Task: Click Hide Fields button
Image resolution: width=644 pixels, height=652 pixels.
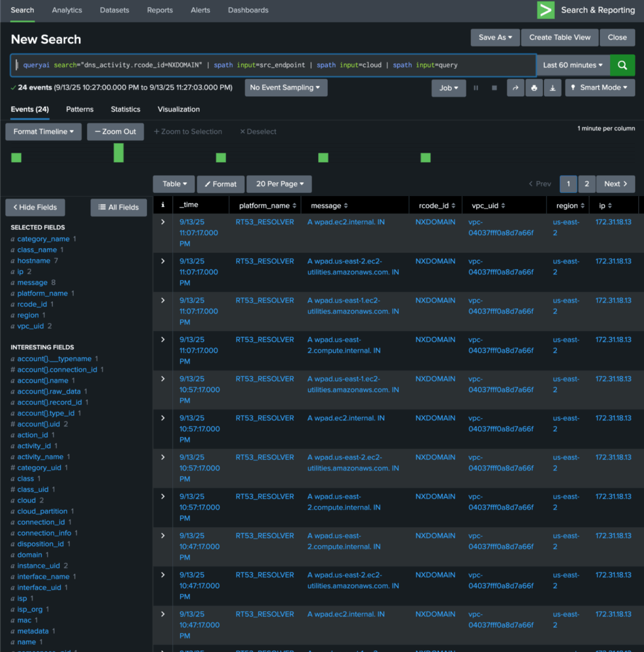Action: (x=35, y=207)
